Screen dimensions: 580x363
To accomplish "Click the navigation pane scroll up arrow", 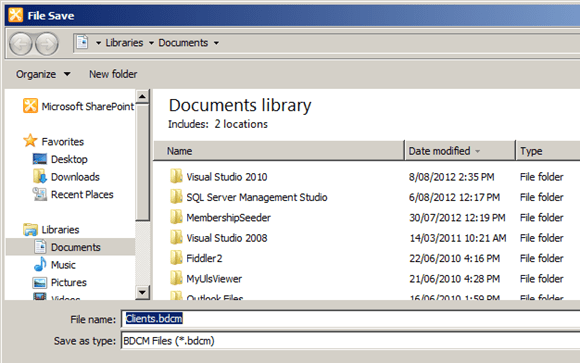I will [x=142, y=97].
